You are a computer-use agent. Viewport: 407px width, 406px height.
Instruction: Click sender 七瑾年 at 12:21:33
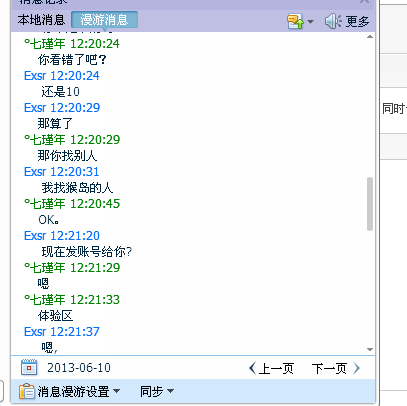pyautogui.click(x=45, y=299)
